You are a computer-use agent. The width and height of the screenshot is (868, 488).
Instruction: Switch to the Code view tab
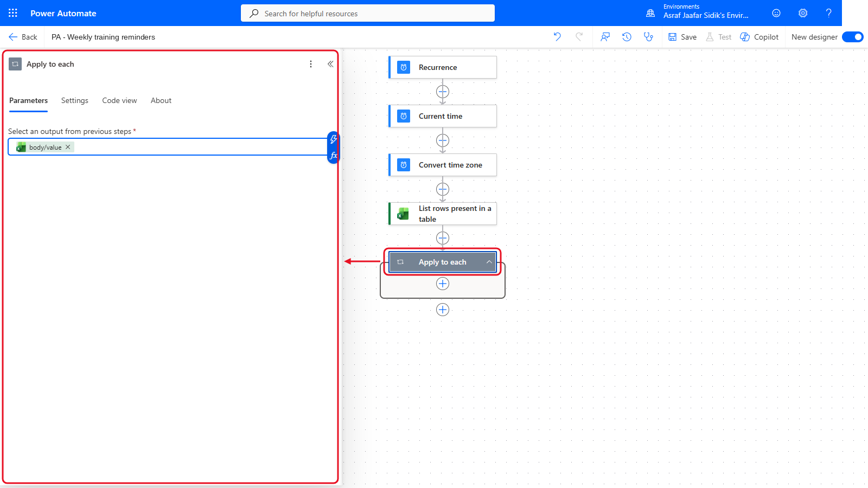click(119, 101)
